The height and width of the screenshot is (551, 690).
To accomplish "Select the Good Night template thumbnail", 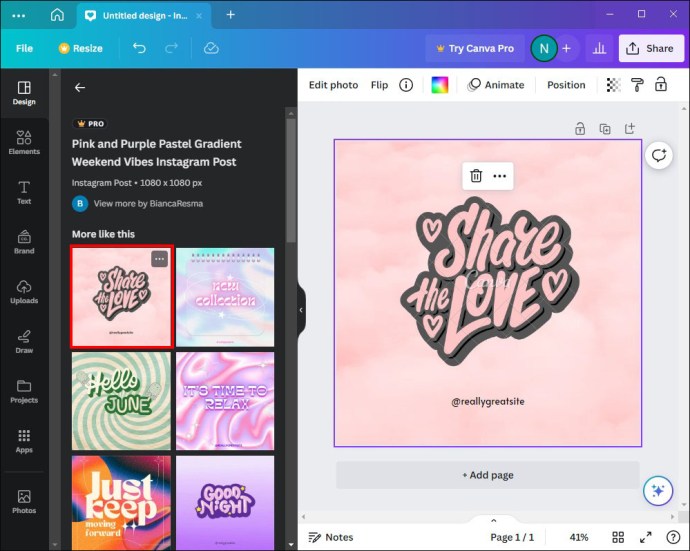I will click(x=225, y=503).
